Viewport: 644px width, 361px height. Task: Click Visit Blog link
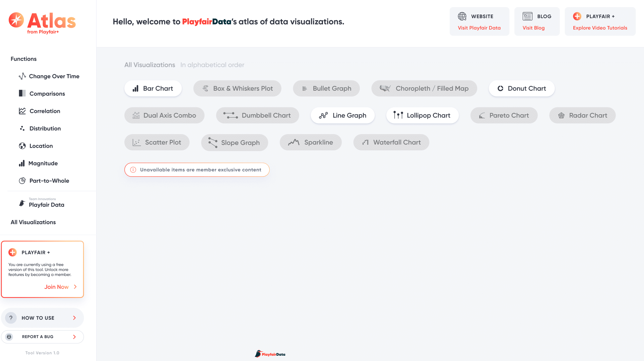point(534,28)
